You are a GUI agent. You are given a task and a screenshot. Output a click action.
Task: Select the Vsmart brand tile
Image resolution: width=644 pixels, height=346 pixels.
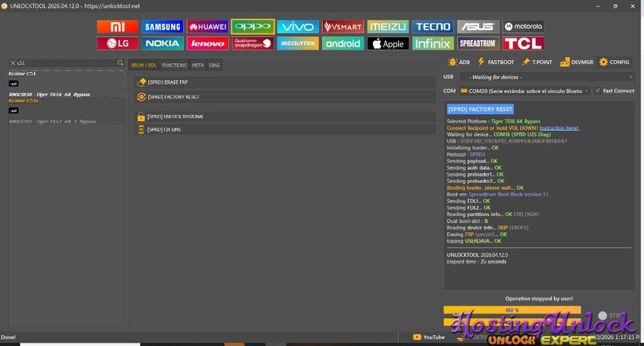[343, 27]
